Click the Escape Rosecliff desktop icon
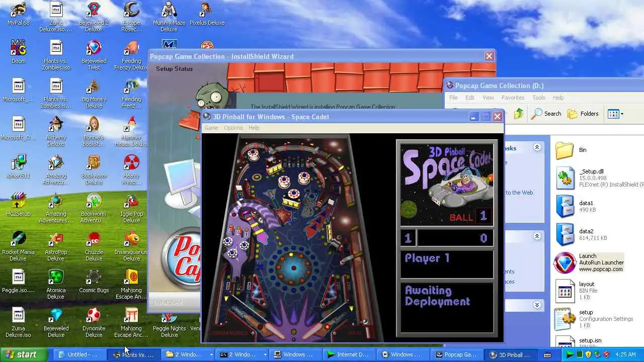 coord(131,17)
